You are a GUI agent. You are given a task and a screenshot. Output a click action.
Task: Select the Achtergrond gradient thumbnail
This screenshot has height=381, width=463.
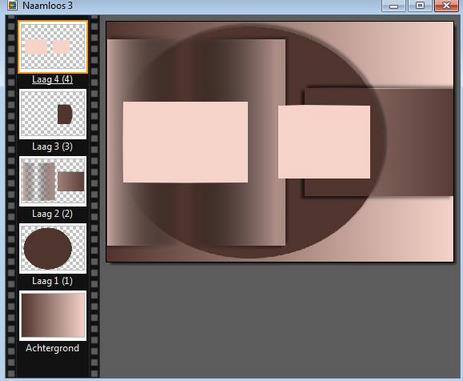pyautogui.click(x=53, y=316)
